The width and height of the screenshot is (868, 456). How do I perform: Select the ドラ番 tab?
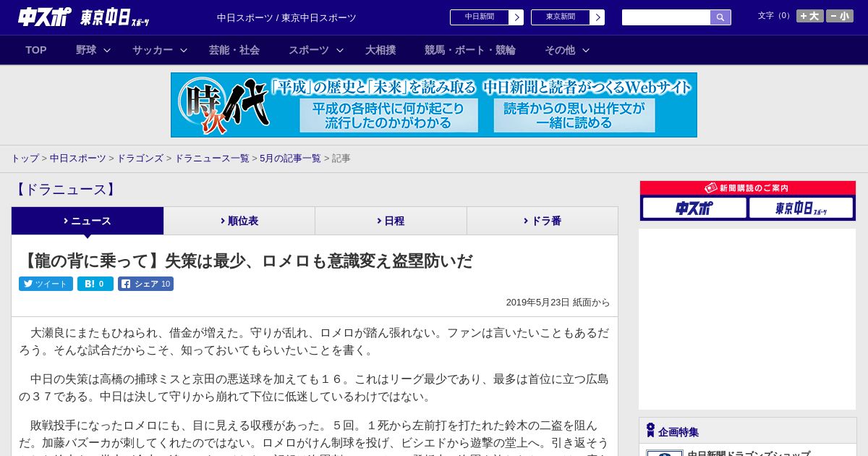point(542,221)
